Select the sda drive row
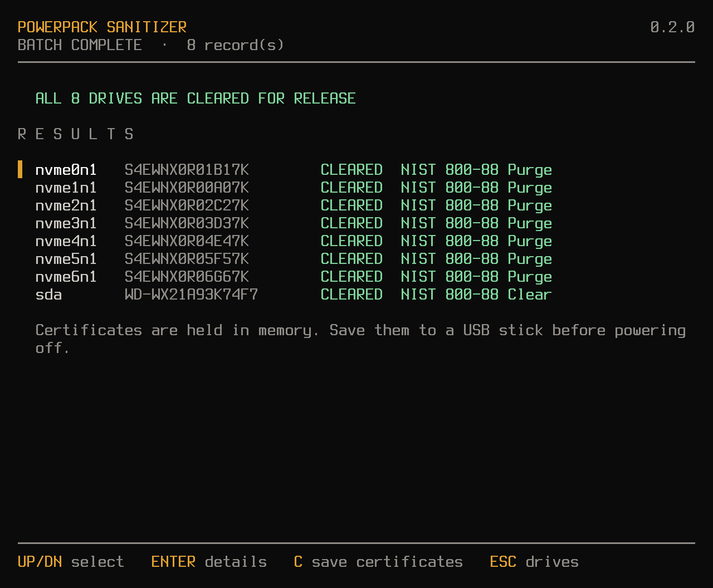The width and height of the screenshot is (713, 588). point(356,294)
